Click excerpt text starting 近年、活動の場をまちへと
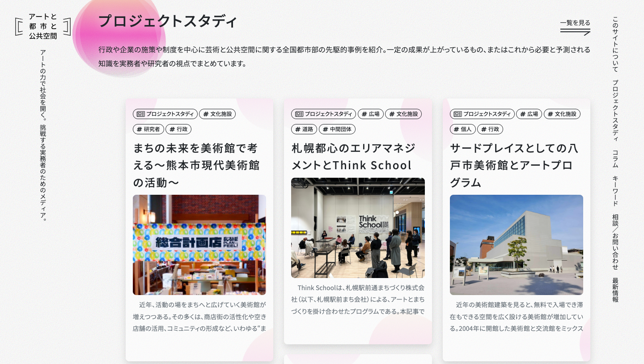The width and height of the screenshot is (644, 364). 199,317
